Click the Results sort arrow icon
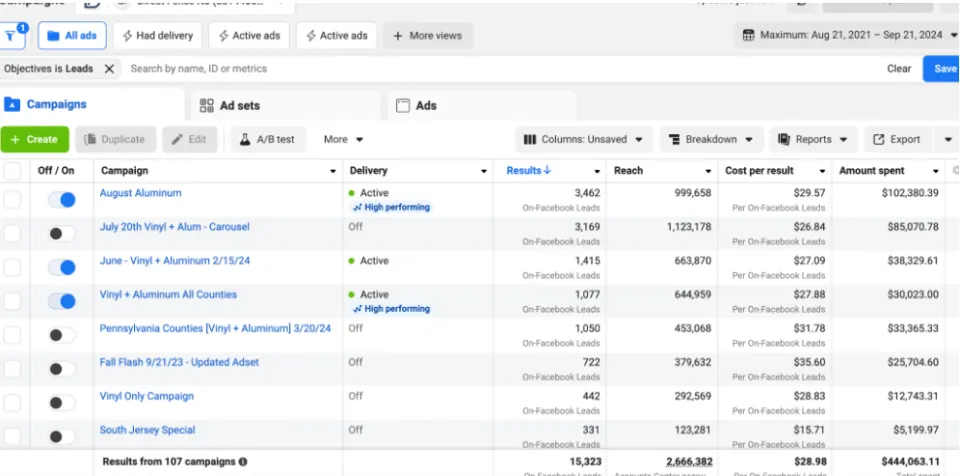This screenshot has width=960, height=476. 547,170
